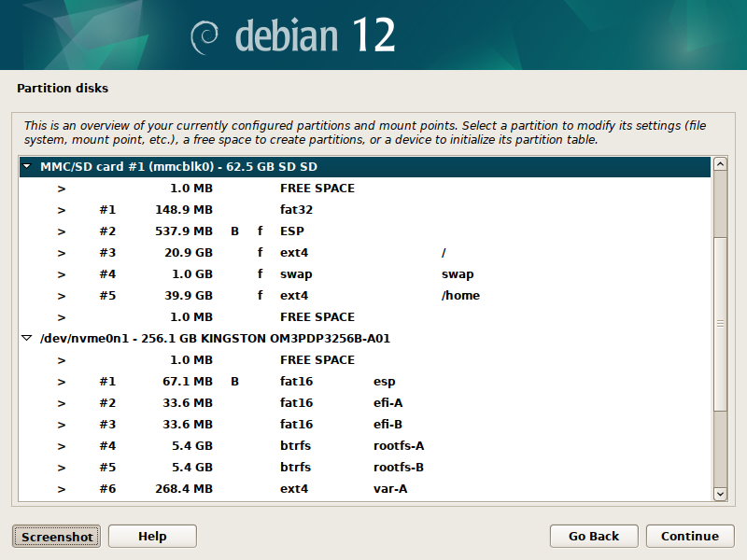
Task: Click the rootfs-A partition name
Action: click(x=399, y=445)
